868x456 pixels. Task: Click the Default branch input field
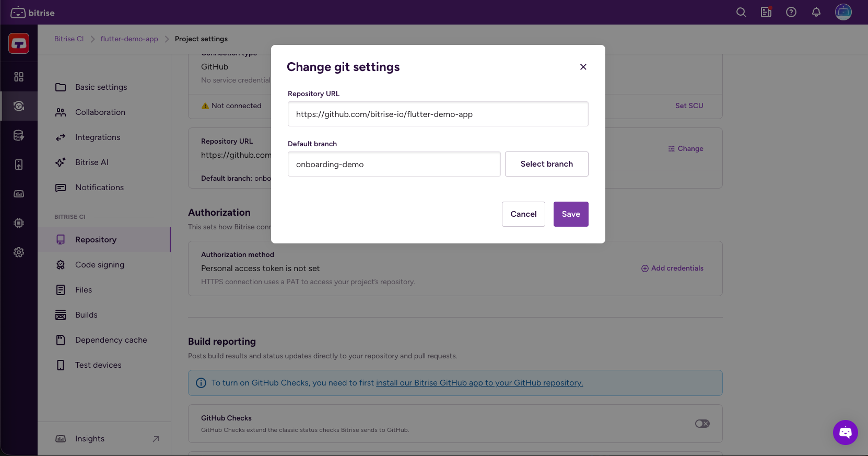pos(394,164)
